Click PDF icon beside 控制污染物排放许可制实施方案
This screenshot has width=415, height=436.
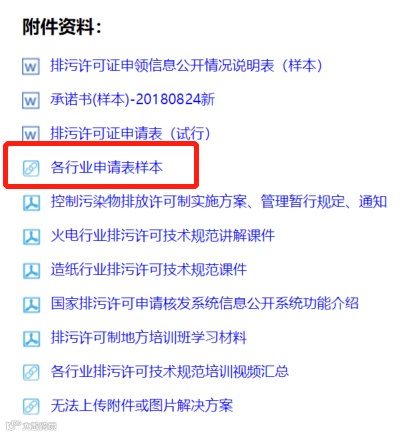pos(31,202)
